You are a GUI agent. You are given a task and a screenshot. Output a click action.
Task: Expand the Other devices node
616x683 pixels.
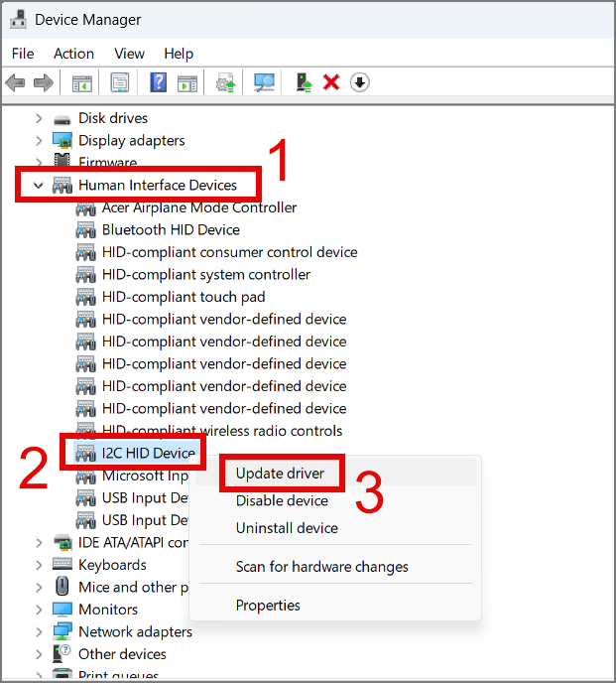(39, 654)
